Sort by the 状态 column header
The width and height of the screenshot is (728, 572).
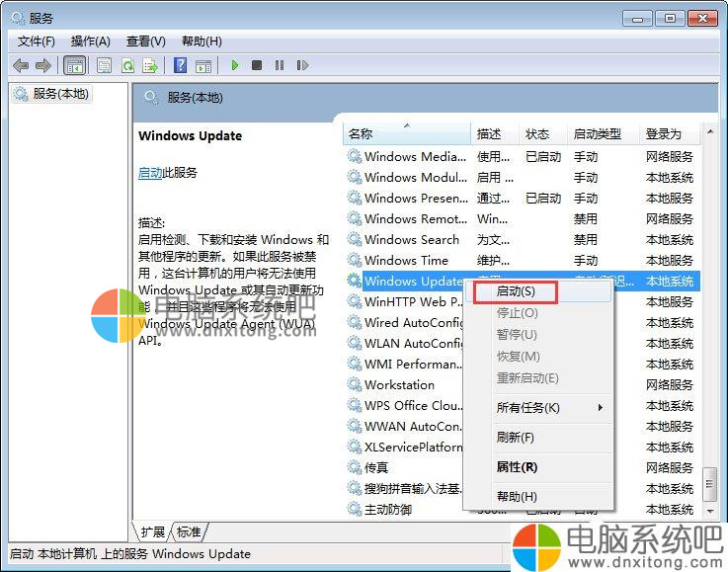click(543, 134)
